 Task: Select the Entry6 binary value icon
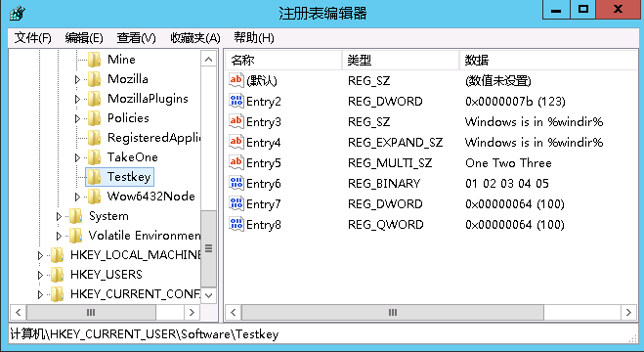tap(236, 183)
